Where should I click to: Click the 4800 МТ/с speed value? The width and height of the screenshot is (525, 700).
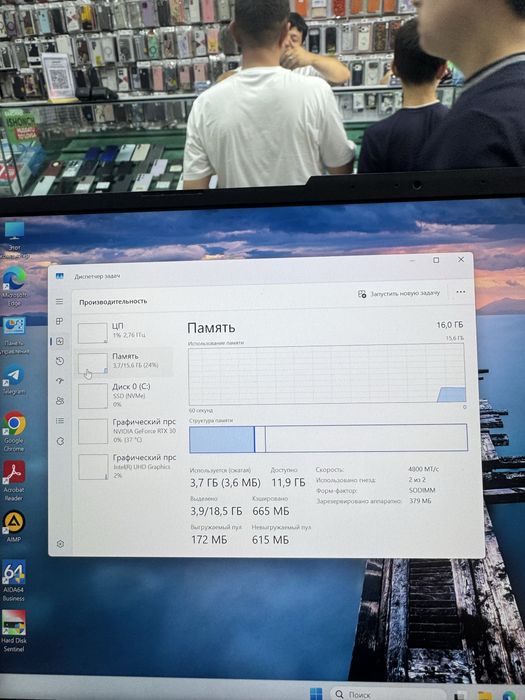click(423, 469)
